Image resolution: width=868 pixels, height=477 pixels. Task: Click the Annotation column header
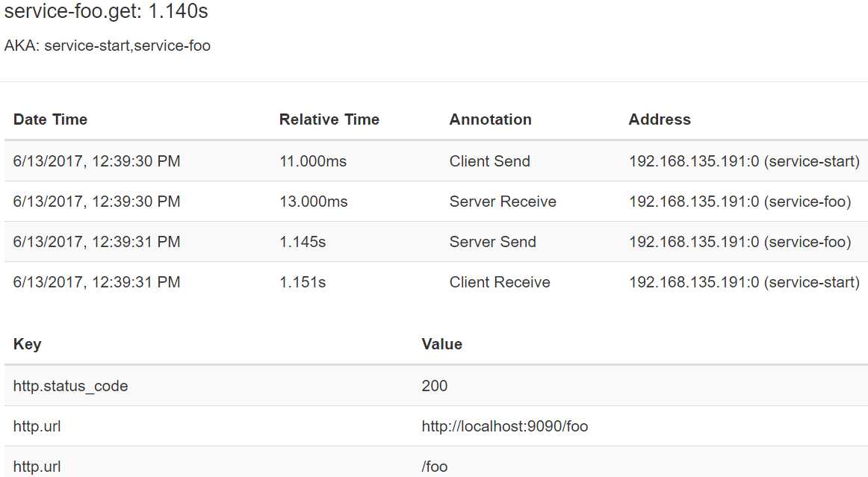coord(491,119)
